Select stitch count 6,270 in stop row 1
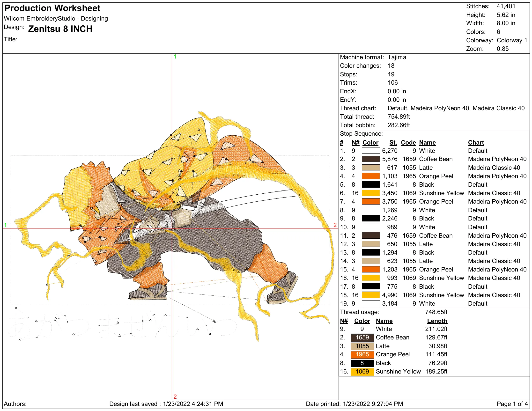This screenshot has height=411, width=532. click(x=390, y=151)
